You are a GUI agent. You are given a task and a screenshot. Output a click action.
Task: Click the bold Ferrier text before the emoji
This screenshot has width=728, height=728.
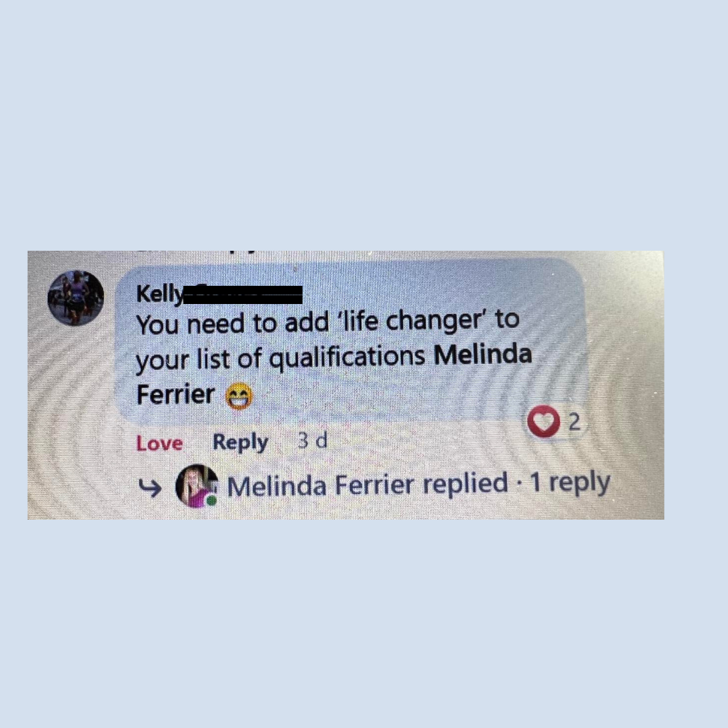(175, 394)
